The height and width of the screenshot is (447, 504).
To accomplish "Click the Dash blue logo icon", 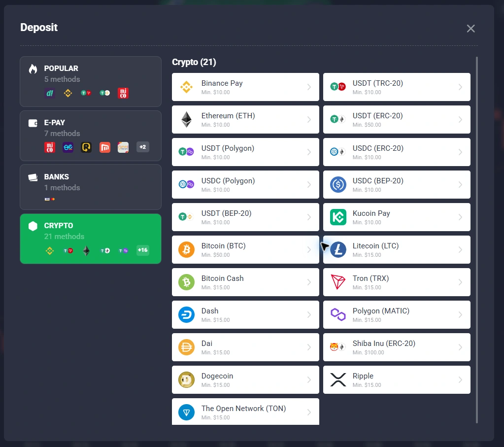I will pos(186,314).
